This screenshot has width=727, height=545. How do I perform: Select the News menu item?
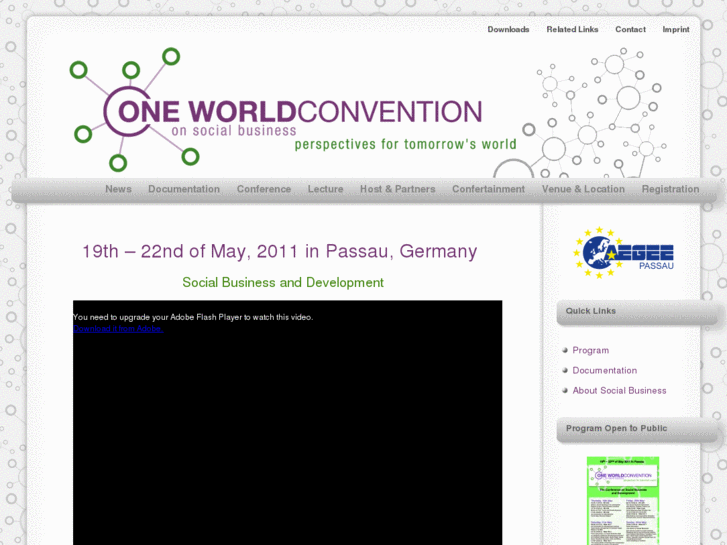118,189
